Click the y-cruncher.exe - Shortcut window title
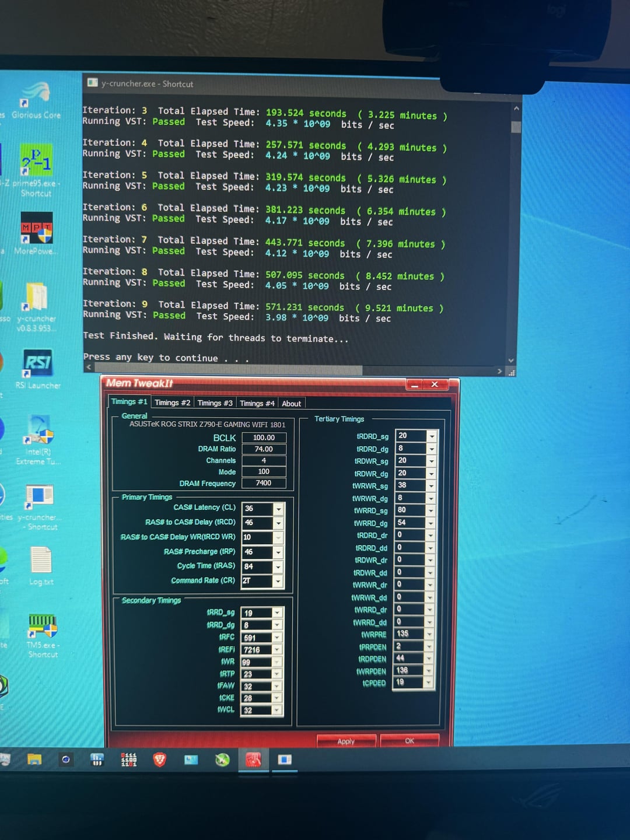Viewport: 630px width, 840px height. (147, 83)
